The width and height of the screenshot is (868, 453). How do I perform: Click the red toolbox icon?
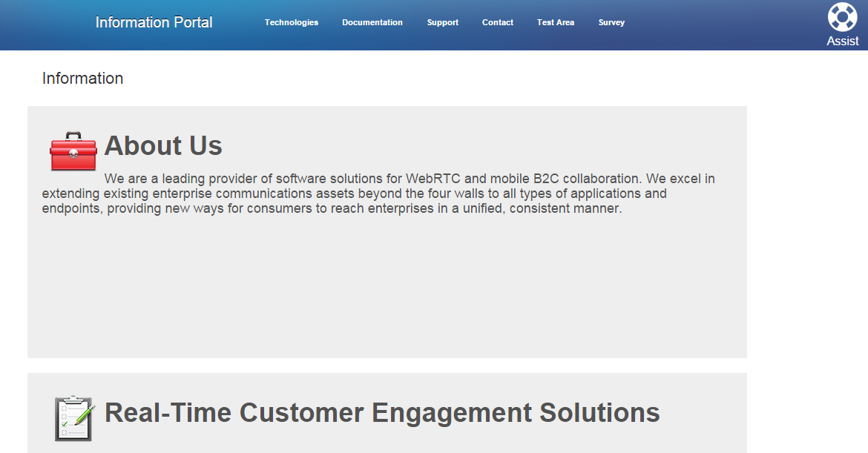tap(73, 151)
